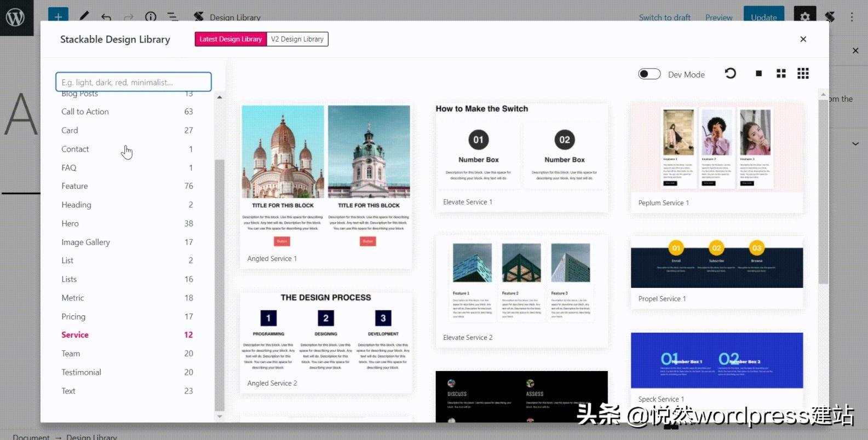Click the Design Library breadcrumb at bottom
This screenshot has width=868, height=440.
click(91, 437)
